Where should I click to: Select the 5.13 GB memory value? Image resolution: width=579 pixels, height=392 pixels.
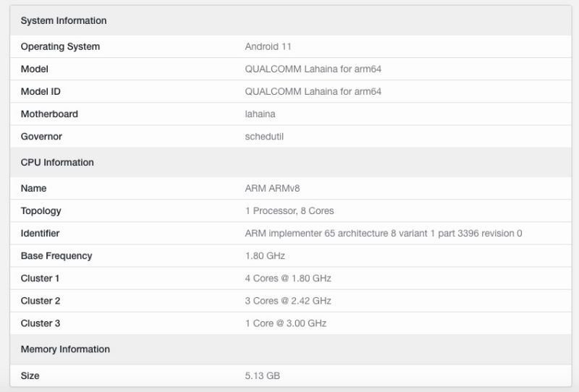point(262,376)
